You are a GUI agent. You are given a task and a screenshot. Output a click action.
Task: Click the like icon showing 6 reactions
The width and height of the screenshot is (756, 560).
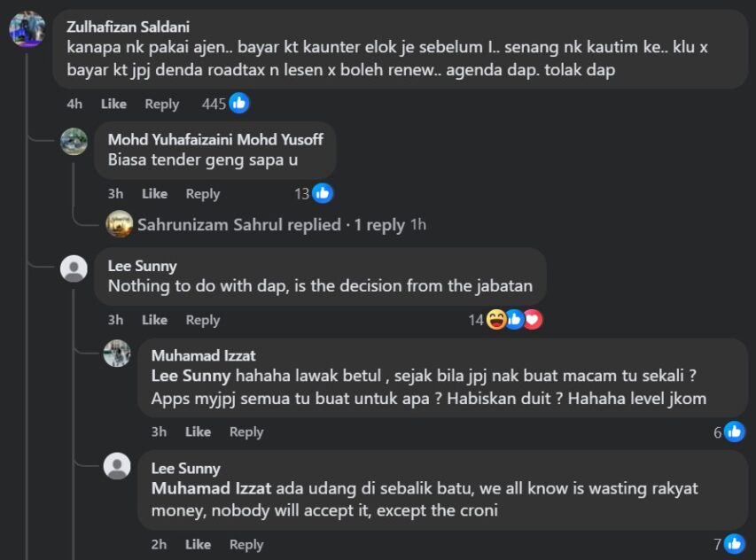(734, 432)
